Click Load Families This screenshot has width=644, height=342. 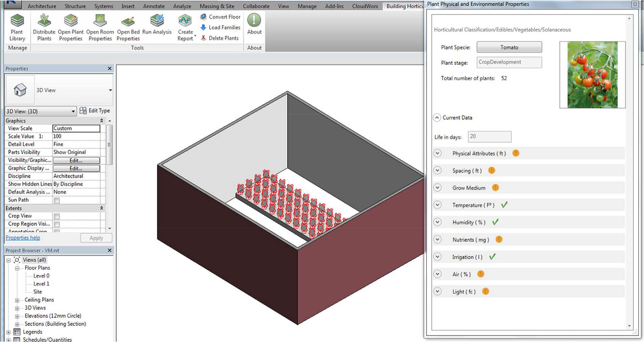(x=220, y=27)
